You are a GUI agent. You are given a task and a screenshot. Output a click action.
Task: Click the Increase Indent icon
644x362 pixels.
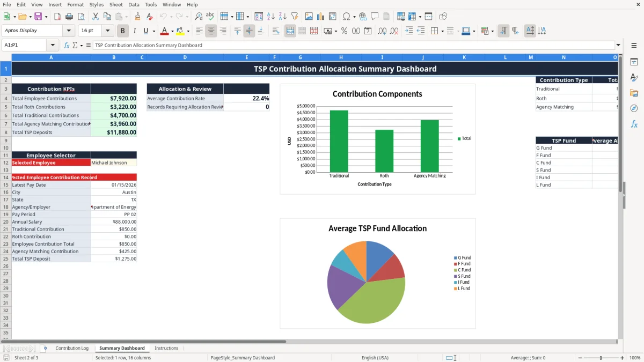click(x=409, y=31)
